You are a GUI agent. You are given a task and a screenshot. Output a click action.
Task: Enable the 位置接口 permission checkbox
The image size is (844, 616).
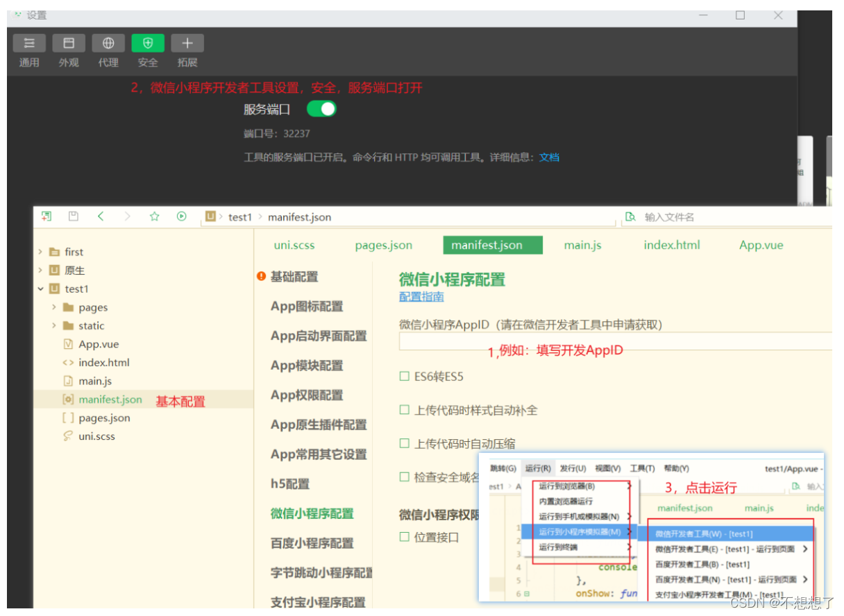405,537
